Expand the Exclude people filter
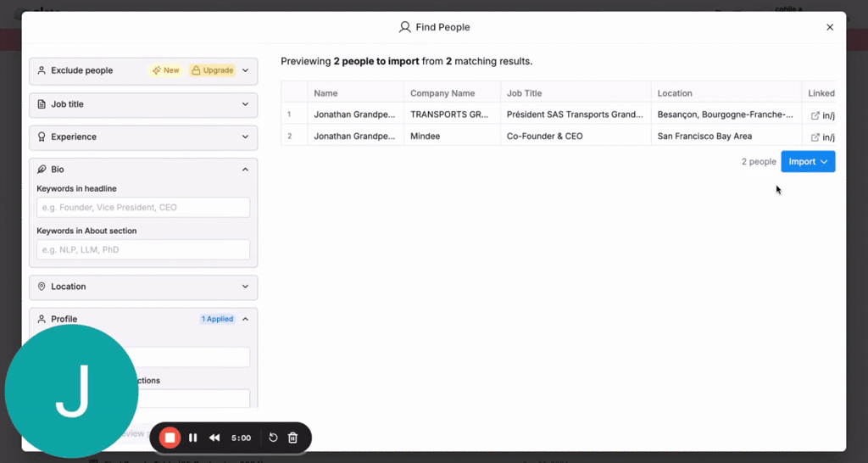 (246, 70)
